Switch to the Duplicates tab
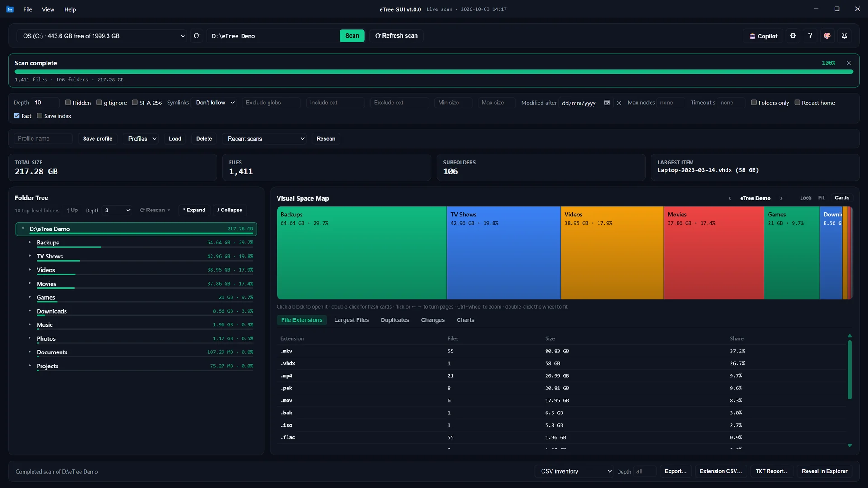The width and height of the screenshot is (868, 488). 395,320
